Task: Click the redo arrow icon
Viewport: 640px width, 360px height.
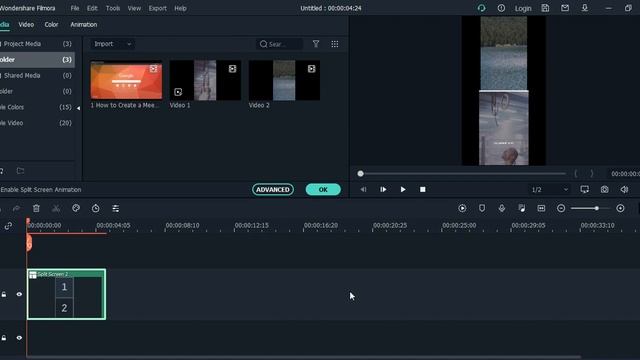Action: click(x=16, y=209)
